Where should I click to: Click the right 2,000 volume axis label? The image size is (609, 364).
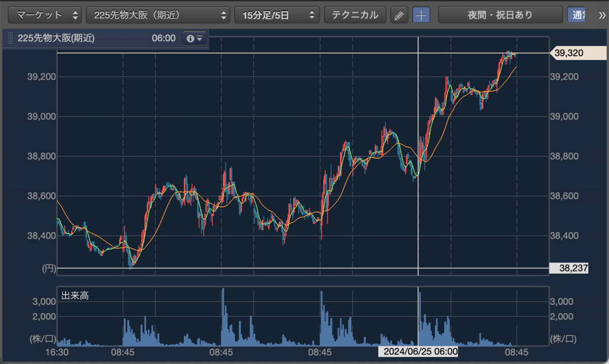pyautogui.click(x=562, y=316)
